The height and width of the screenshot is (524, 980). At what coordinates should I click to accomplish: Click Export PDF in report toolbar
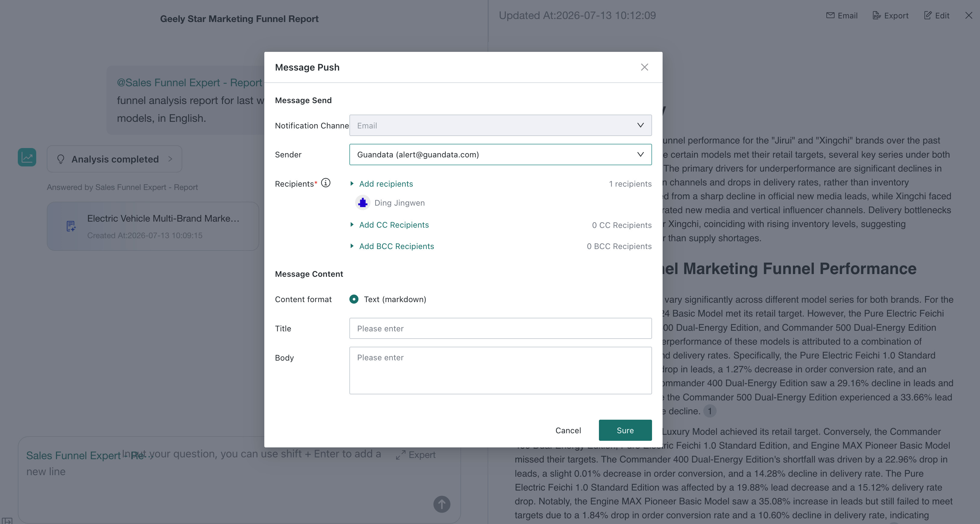coord(890,16)
